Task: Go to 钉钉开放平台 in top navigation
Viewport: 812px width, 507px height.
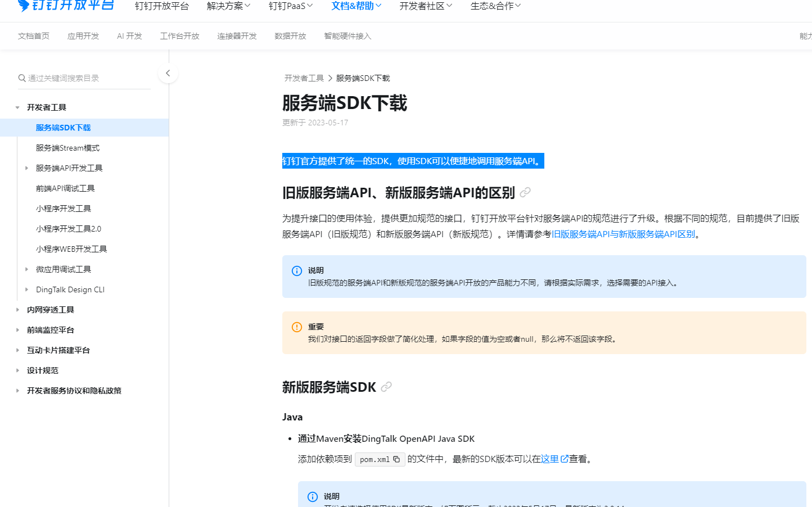Action: pyautogui.click(x=162, y=6)
